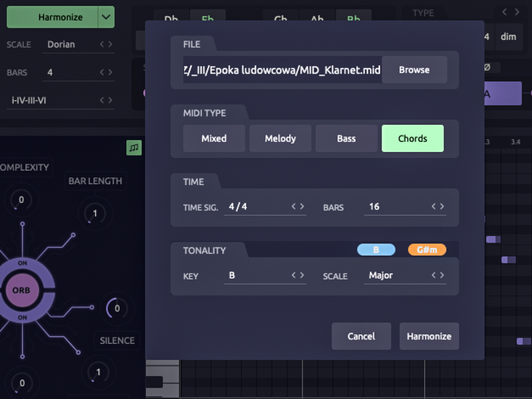Click the COMPLEXITY knob showing 0
This screenshot has height=399, width=532.
(21, 200)
